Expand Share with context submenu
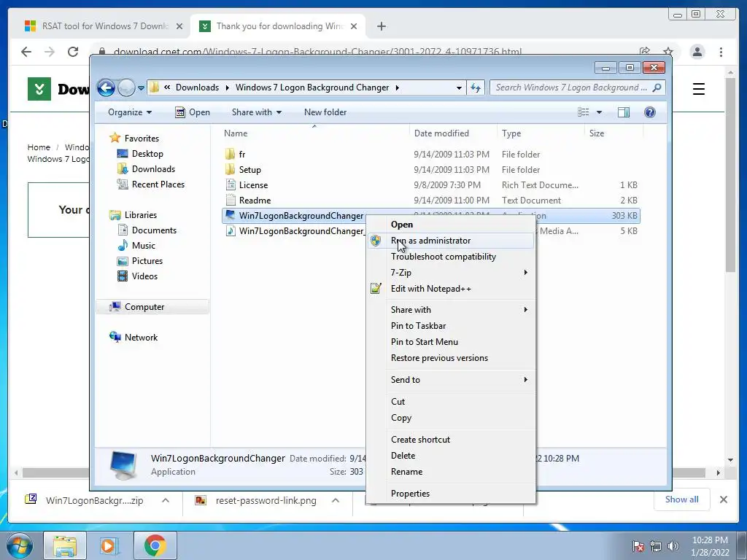This screenshot has height=560, width=747. (x=451, y=310)
